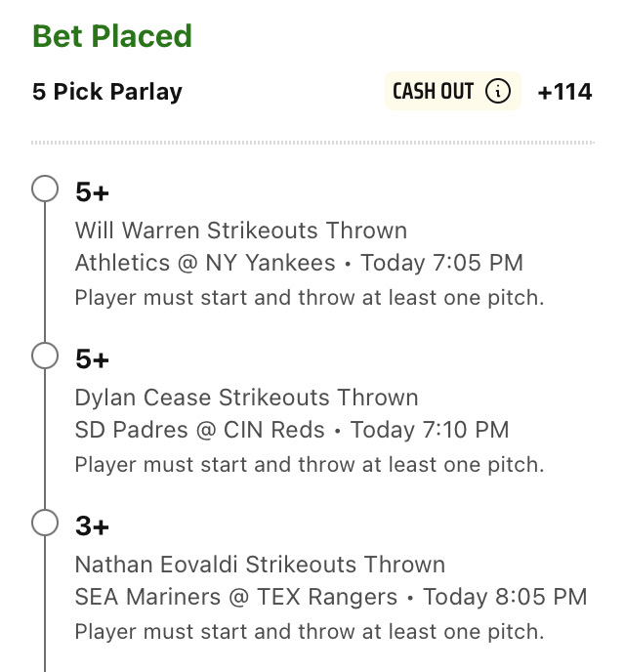The width and height of the screenshot is (625, 672).
Task: Select the Bet Placed heading
Action: click(112, 36)
